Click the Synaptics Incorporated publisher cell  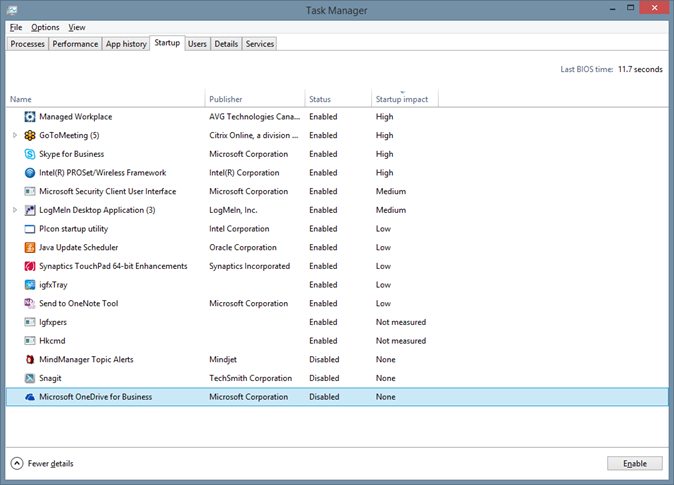[x=249, y=266]
